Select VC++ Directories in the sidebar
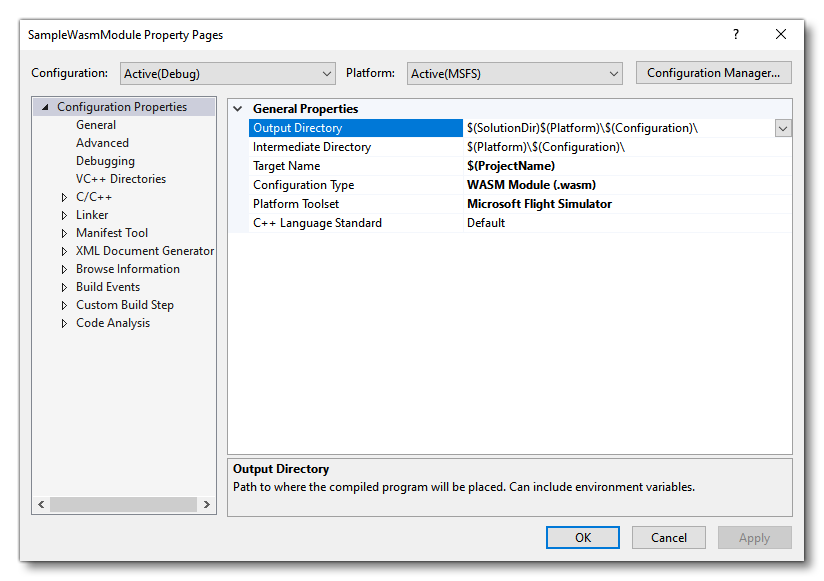The width and height of the screenshot is (824, 581). coord(121,179)
